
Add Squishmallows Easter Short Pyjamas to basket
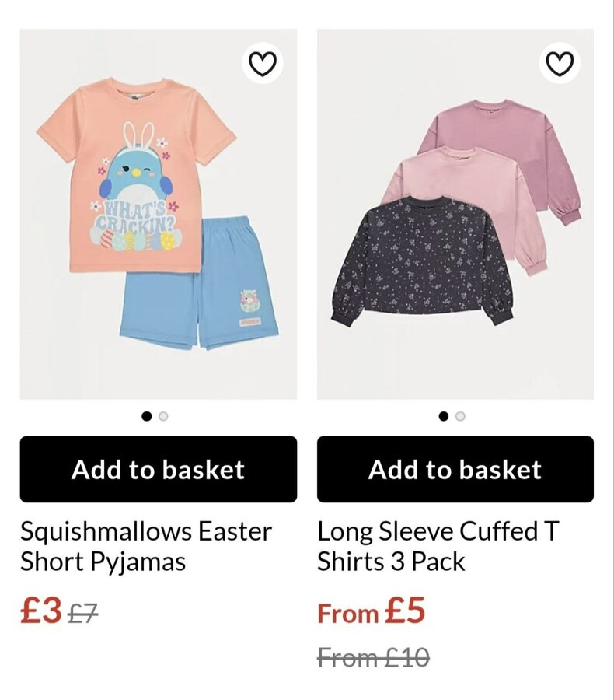tap(159, 469)
